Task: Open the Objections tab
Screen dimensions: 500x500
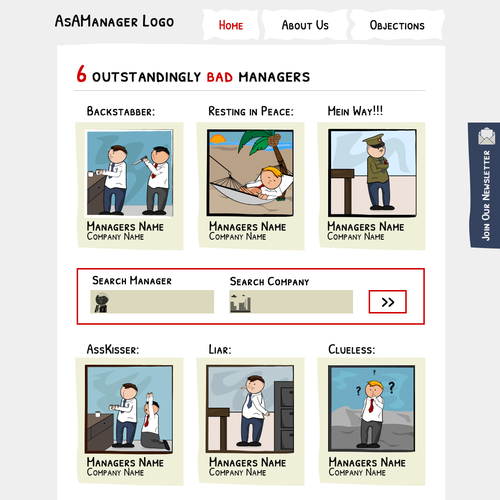Action: [397, 25]
